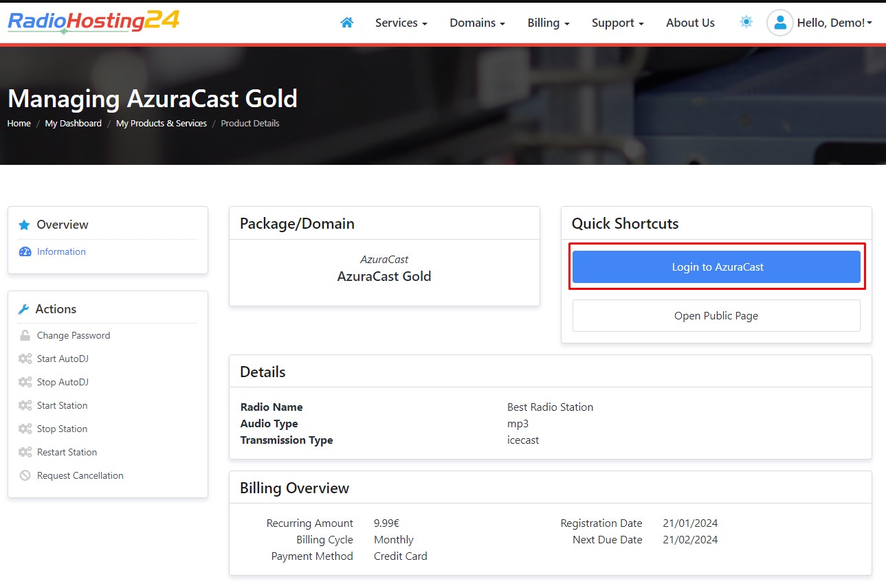Click the user avatar icon
This screenshot has width=886, height=588.
(780, 23)
